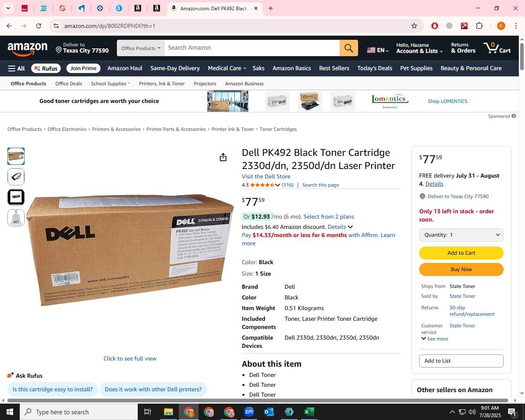Screen dimensions: 525x420
Task: Click the horizontal scrollbar at page bottom
Action: pos(258,400)
